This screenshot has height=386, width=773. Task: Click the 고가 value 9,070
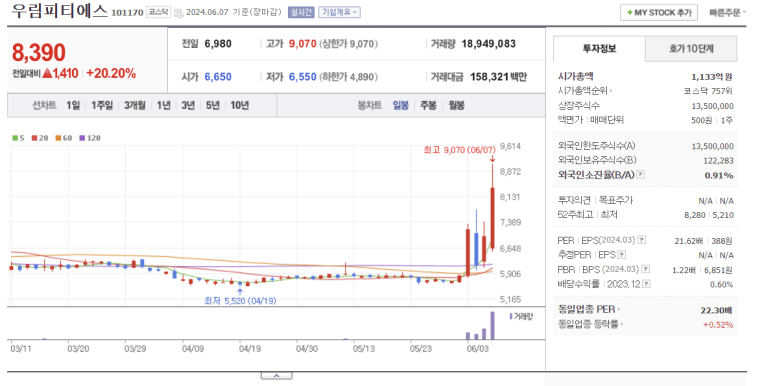(x=302, y=44)
